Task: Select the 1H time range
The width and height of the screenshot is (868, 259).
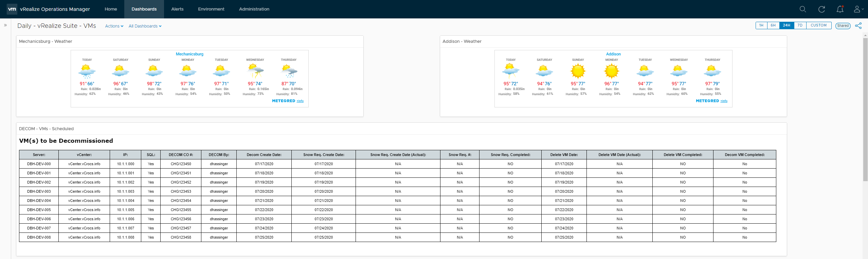Action: pos(761,25)
